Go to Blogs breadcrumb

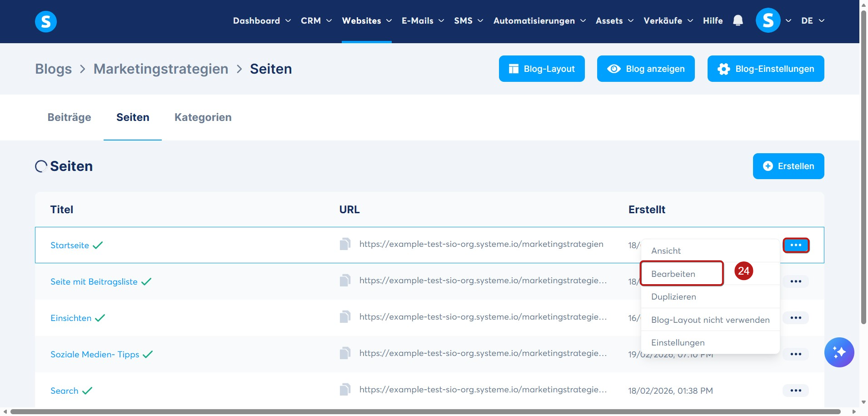pos(54,69)
